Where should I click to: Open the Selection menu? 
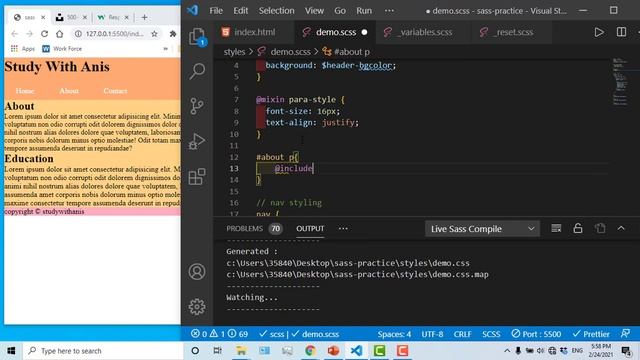point(276,11)
